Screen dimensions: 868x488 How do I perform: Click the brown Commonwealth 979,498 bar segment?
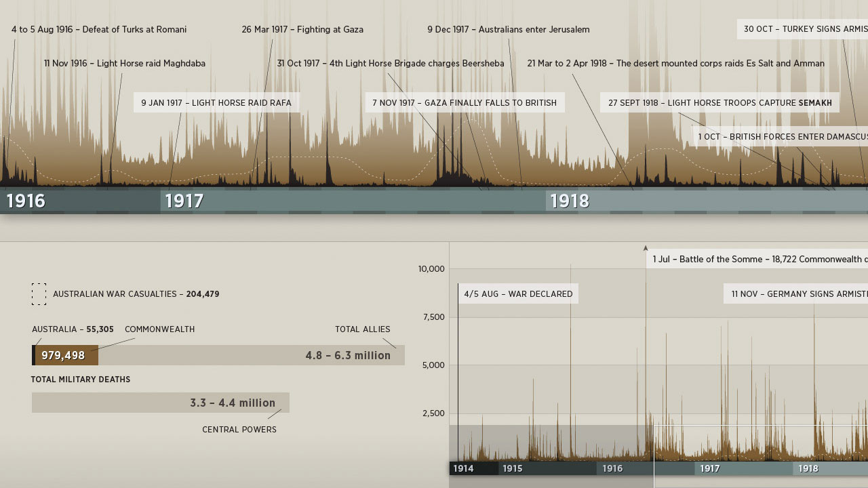(66, 356)
